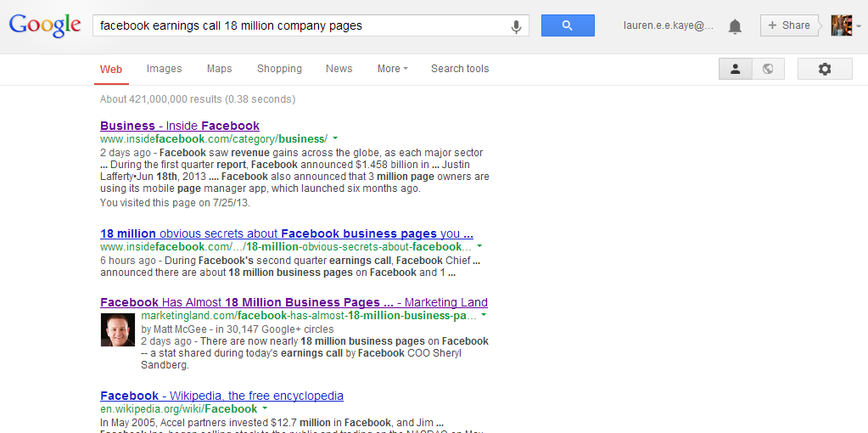
Task: Click the profile avatar photo
Action: click(x=842, y=25)
